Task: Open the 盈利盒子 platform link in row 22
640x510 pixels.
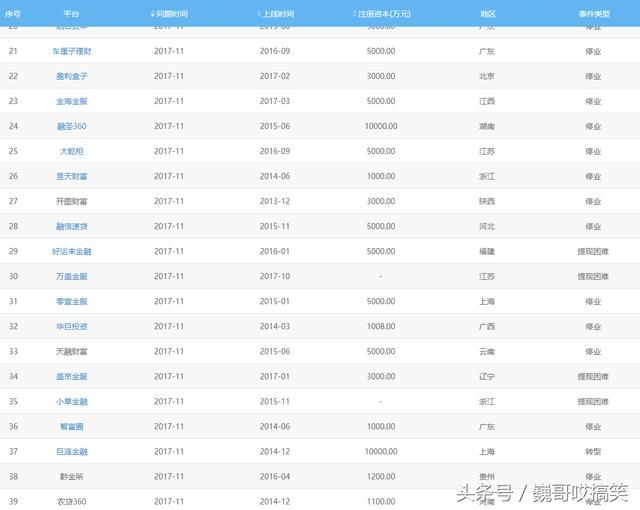Action: click(x=71, y=76)
